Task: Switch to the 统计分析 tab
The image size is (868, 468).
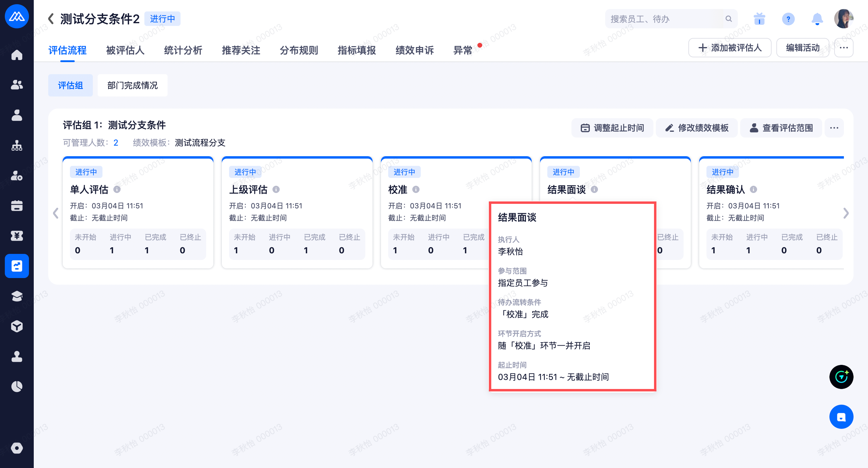Action: [x=183, y=50]
